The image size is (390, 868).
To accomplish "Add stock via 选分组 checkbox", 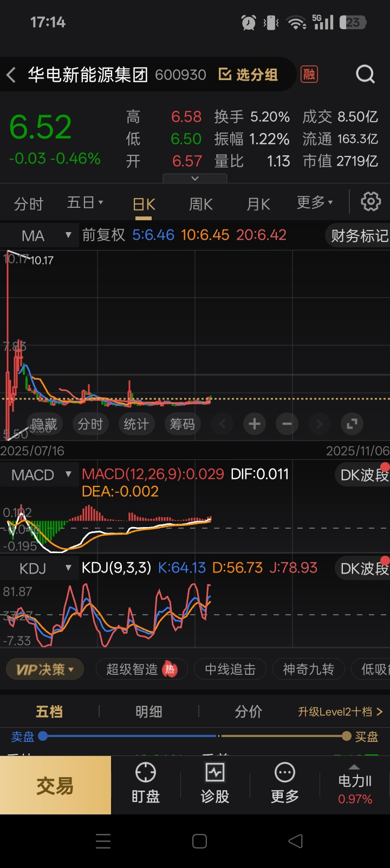I will coord(248,75).
